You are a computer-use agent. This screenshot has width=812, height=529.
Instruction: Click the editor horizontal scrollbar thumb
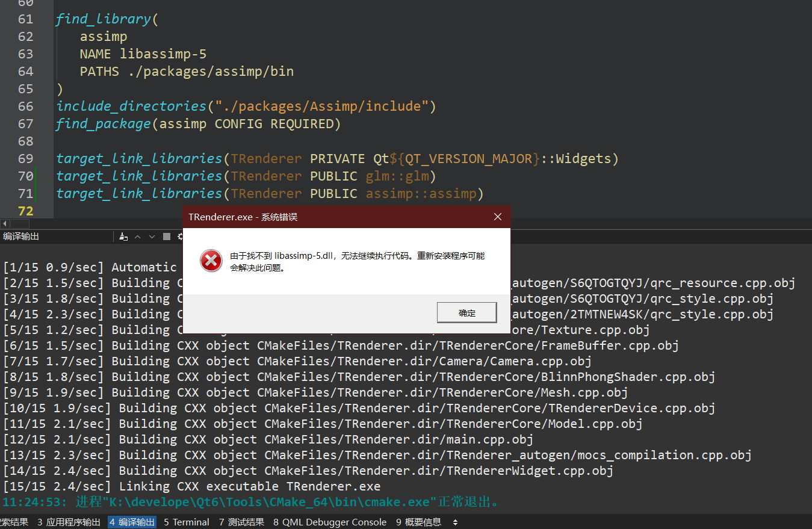[x=20, y=223]
